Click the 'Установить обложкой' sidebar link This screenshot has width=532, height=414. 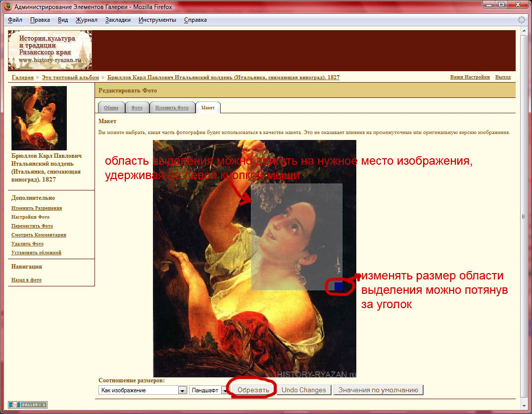pyautogui.click(x=36, y=252)
